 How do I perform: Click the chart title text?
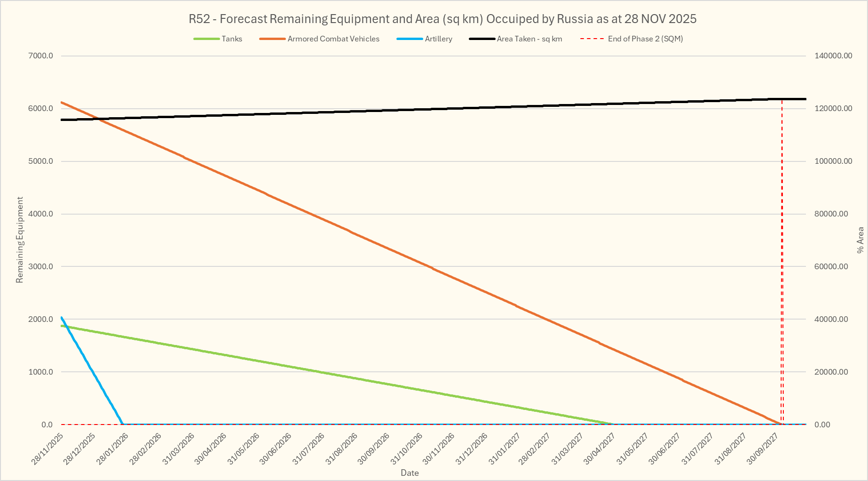pyautogui.click(x=442, y=19)
